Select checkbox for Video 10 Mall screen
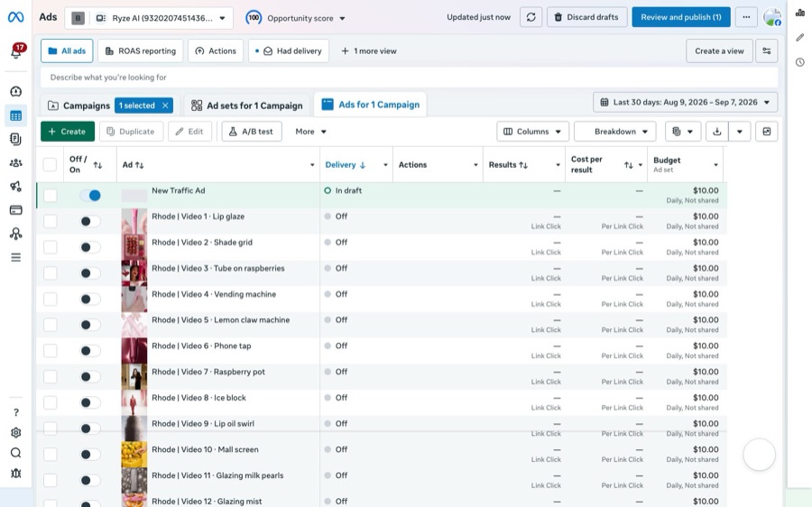 50,454
